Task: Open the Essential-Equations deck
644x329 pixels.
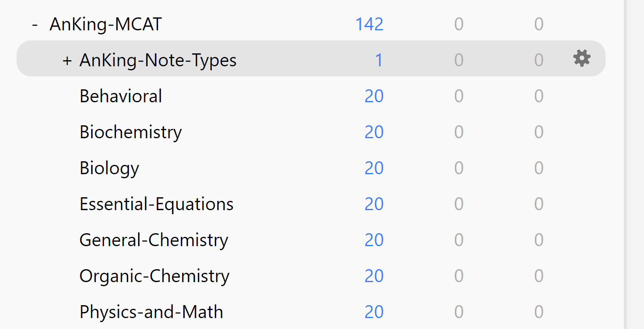Action: point(156,204)
